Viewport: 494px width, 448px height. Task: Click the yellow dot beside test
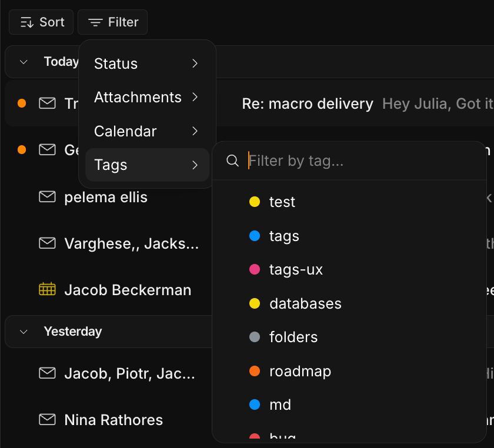pos(255,202)
